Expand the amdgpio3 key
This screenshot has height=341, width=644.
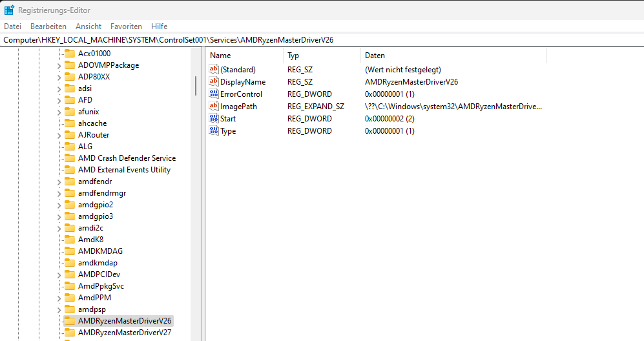59,216
